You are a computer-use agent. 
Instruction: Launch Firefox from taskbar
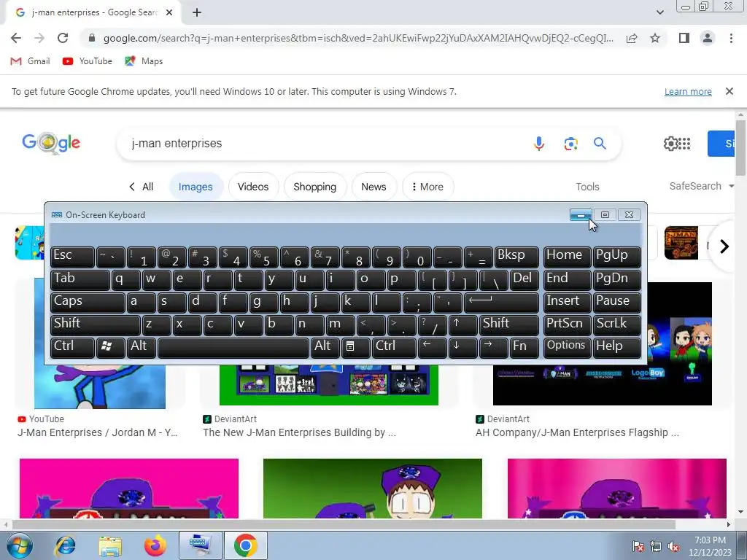point(155,545)
